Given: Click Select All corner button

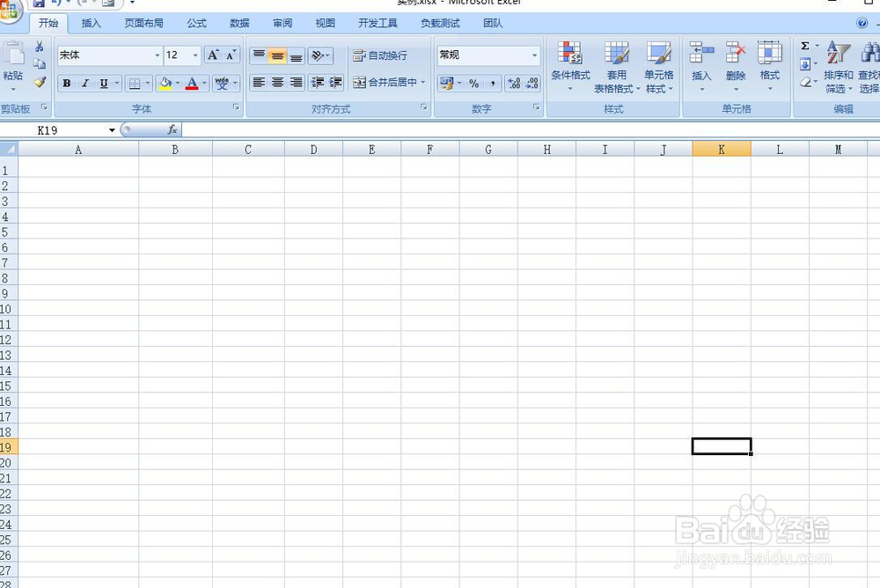Looking at the screenshot, I should point(9,149).
